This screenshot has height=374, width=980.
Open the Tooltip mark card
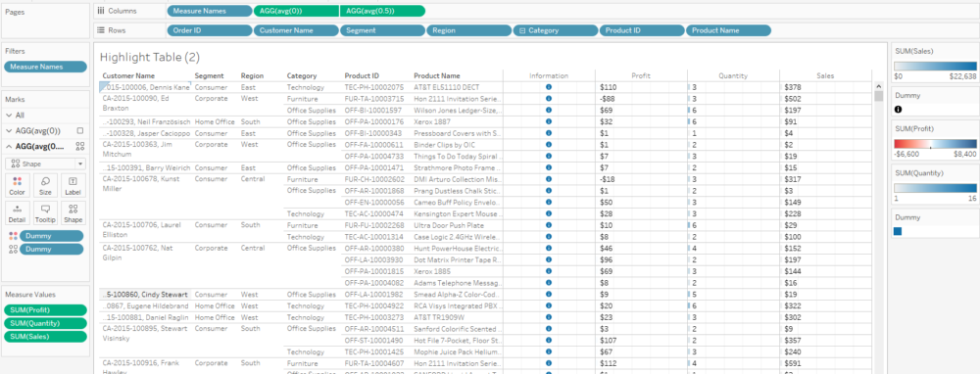(45, 213)
